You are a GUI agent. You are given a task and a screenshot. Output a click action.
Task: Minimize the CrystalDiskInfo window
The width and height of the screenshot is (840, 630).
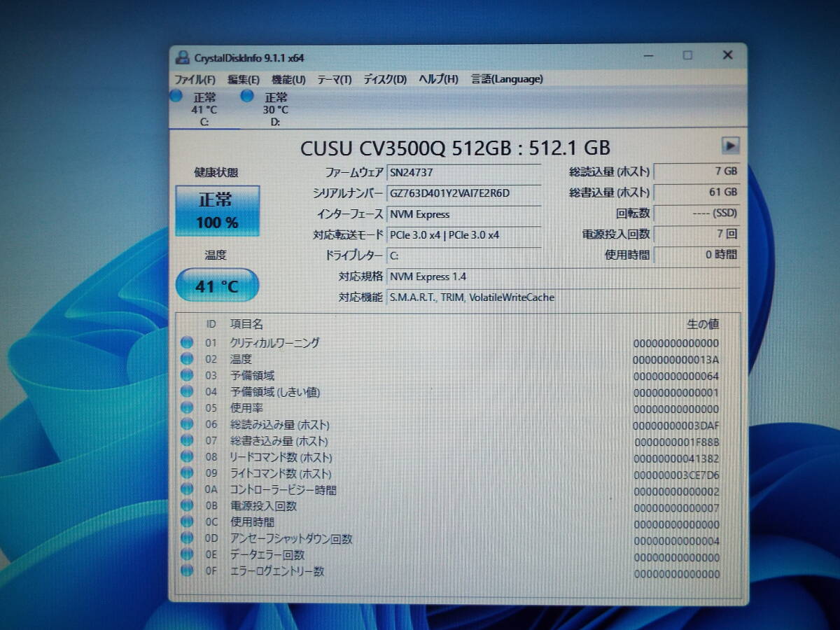coord(648,55)
